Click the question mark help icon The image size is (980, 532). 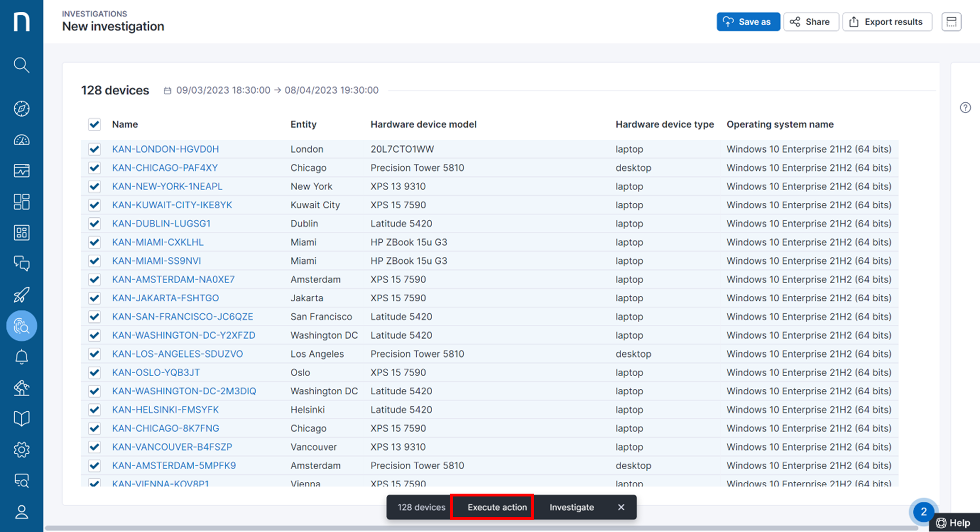click(965, 108)
